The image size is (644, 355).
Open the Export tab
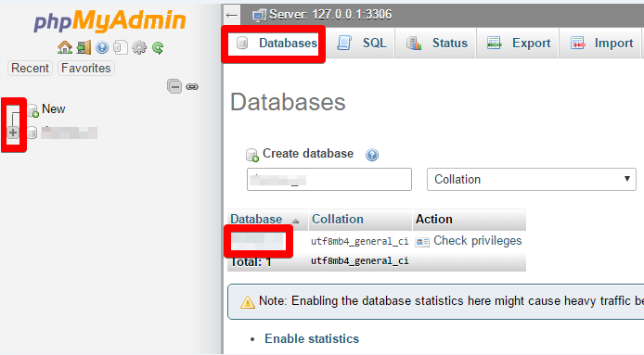click(x=518, y=43)
